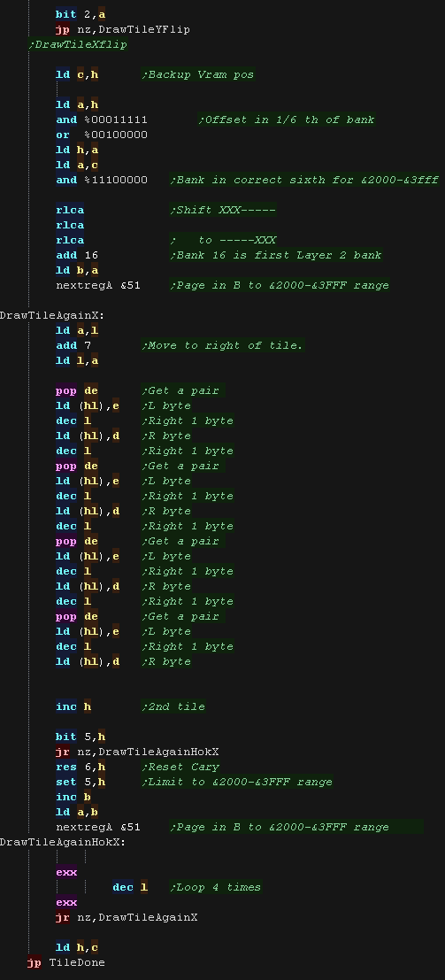Image resolution: width=445 pixels, height=980 pixels.
Task: Click the ;Move to right of tile comment
Action: coord(223,345)
